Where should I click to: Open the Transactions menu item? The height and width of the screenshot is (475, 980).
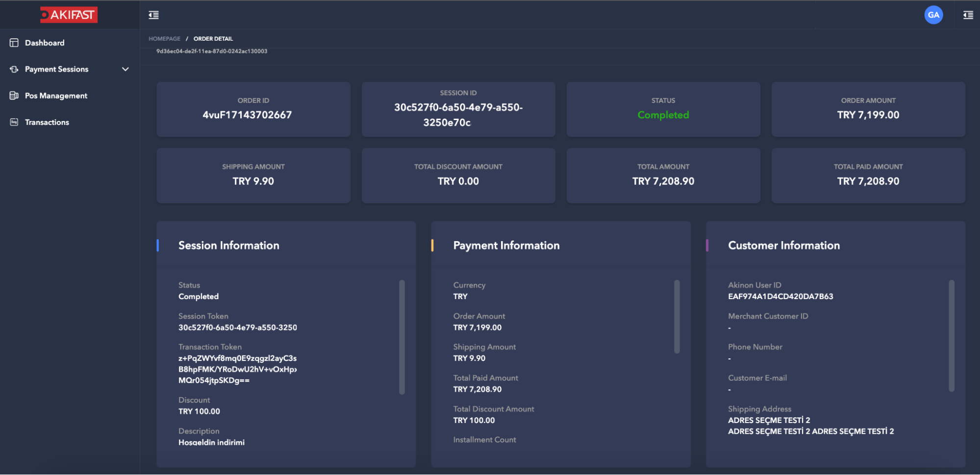tap(47, 123)
